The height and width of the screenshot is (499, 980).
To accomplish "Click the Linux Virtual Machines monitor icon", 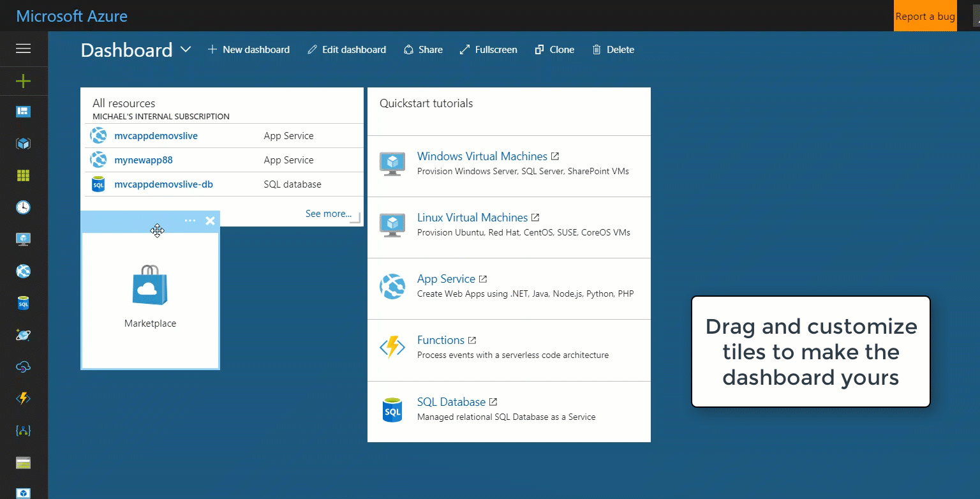I will pos(392,225).
